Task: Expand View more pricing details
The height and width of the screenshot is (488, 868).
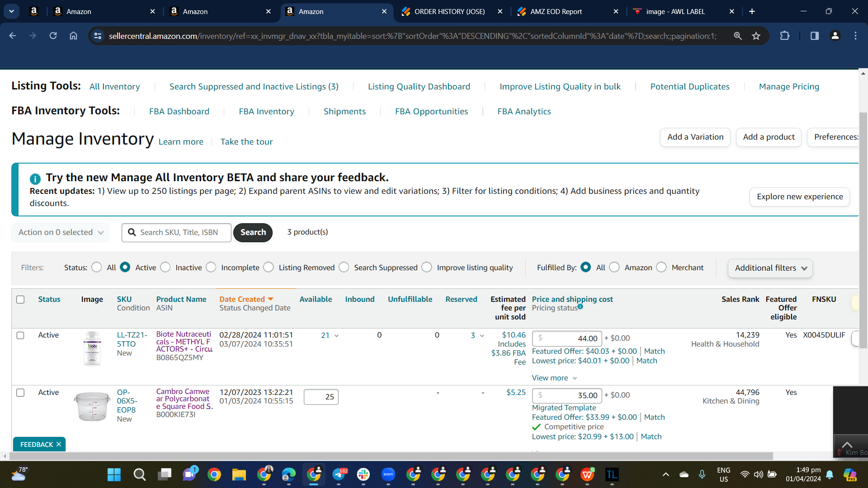Action: tap(554, 378)
